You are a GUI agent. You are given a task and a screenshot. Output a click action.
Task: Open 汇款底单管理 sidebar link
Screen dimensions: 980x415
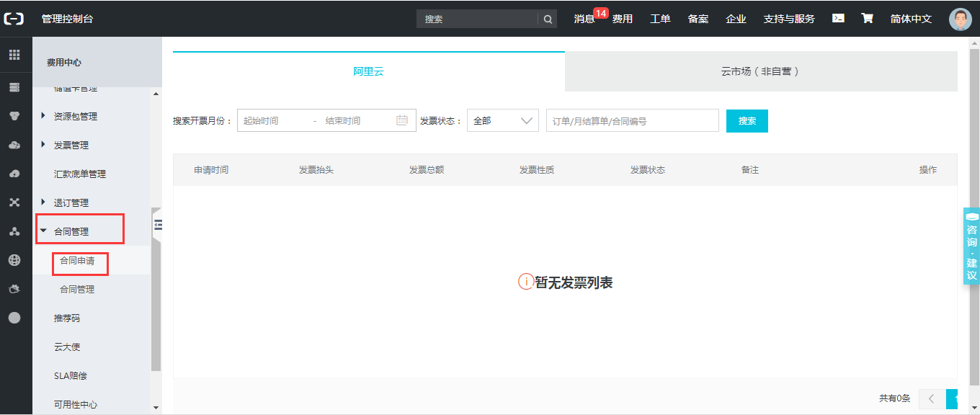tap(80, 174)
